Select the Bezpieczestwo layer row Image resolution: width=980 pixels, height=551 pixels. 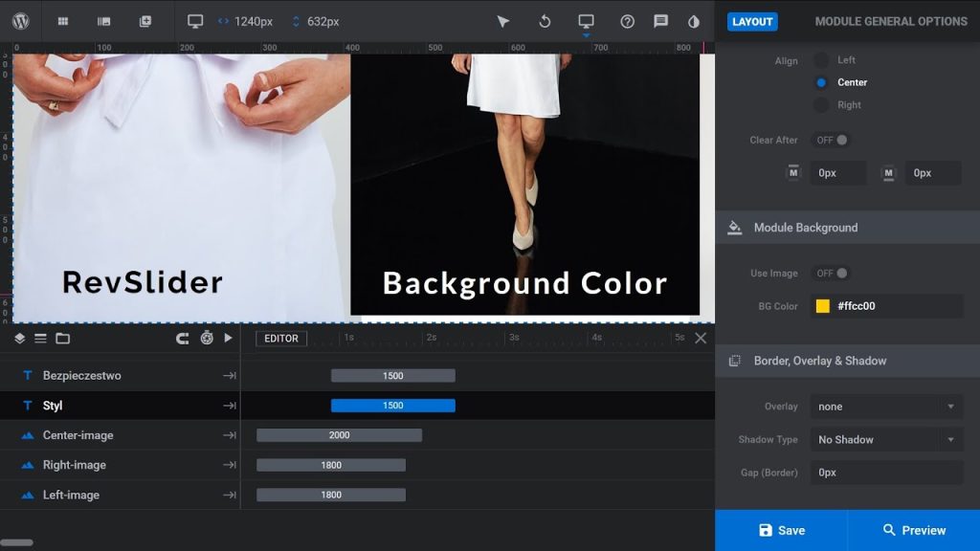pyautogui.click(x=120, y=375)
